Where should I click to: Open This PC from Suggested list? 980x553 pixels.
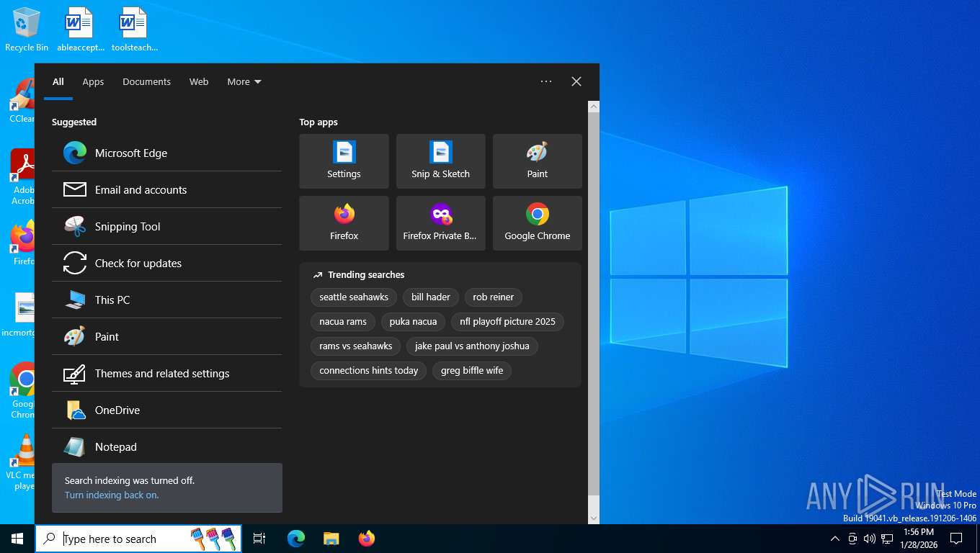(166, 300)
